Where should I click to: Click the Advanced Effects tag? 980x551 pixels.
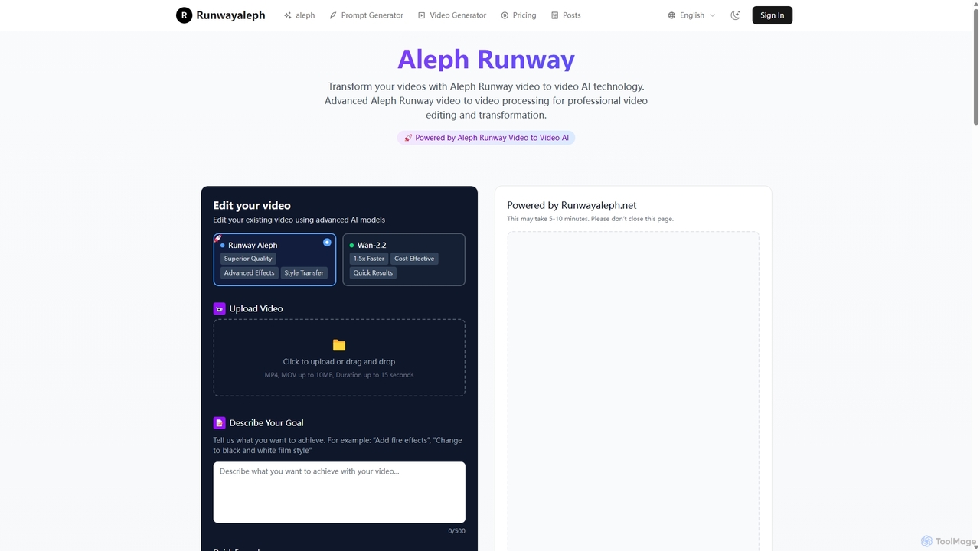click(x=249, y=272)
